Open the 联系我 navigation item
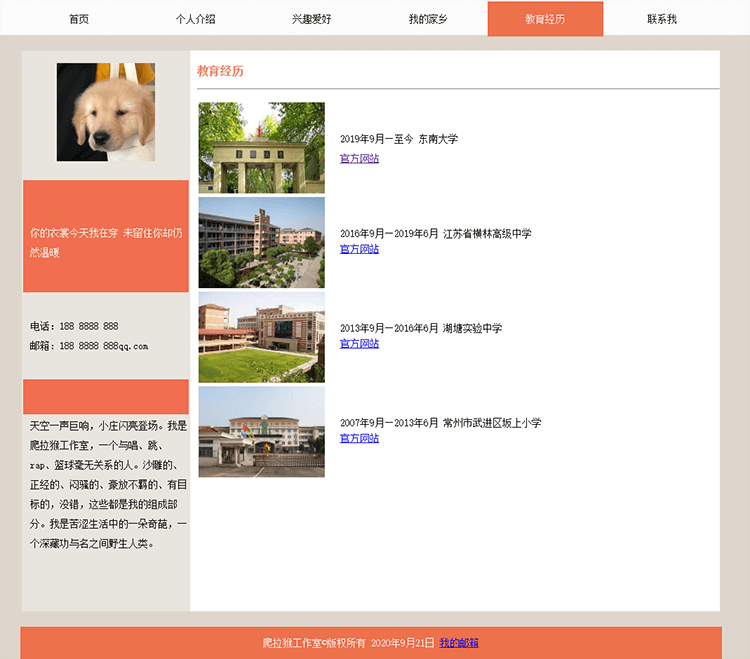750x659 pixels. point(662,19)
